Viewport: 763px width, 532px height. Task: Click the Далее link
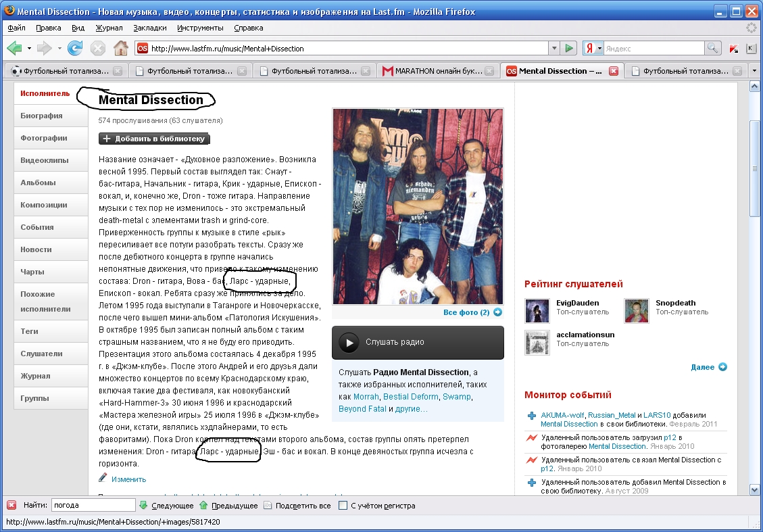pos(703,367)
